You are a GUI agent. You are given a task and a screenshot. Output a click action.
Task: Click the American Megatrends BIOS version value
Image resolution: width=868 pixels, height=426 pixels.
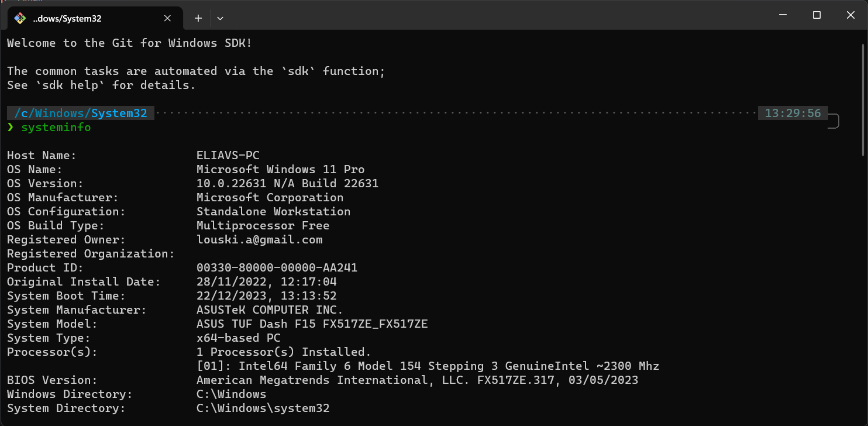[x=418, y=380]
